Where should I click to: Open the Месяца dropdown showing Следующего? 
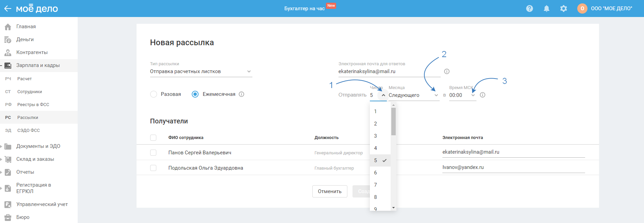pos(413,95)
